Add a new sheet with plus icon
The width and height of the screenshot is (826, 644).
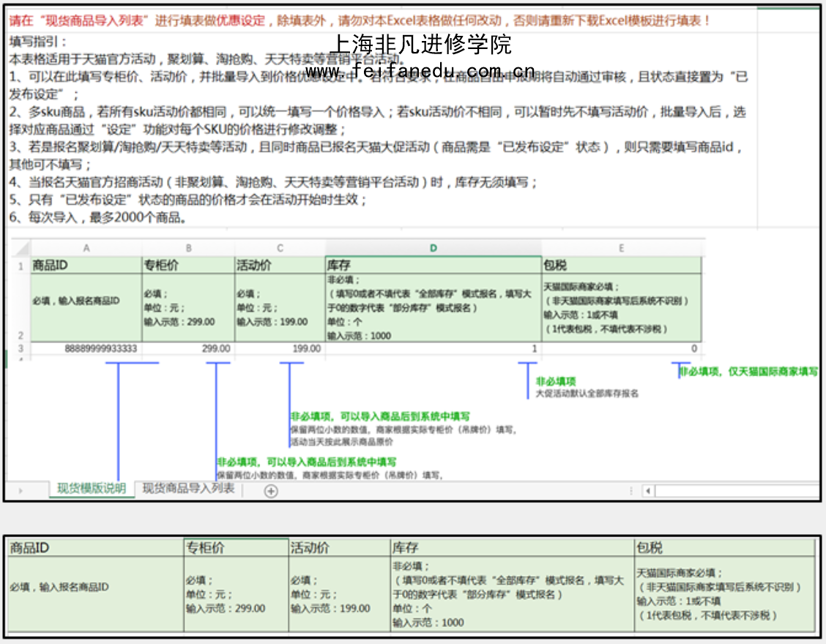(x=271, y=491)
